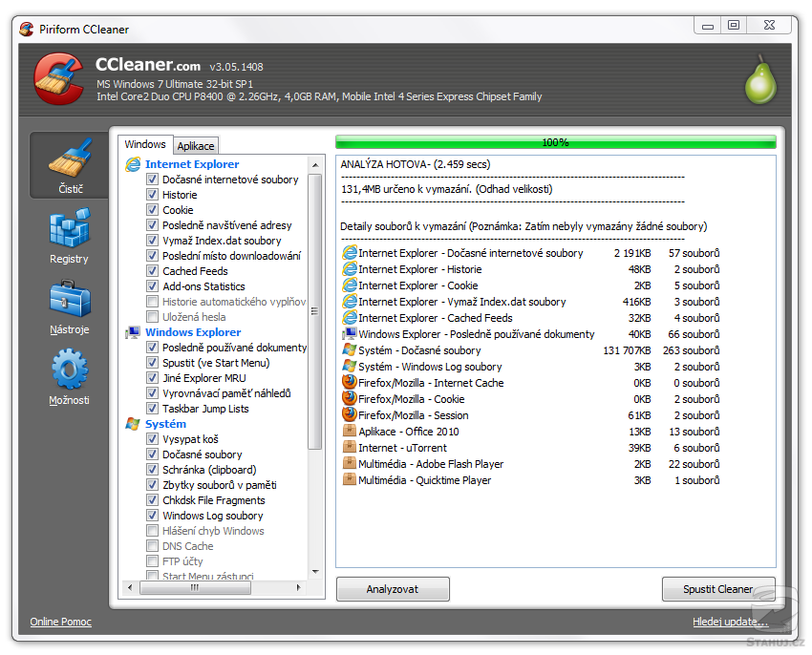Click Firefox icon beside Cookie result
The height and width of the screenshot is (655, 812).
coord(350,399)
